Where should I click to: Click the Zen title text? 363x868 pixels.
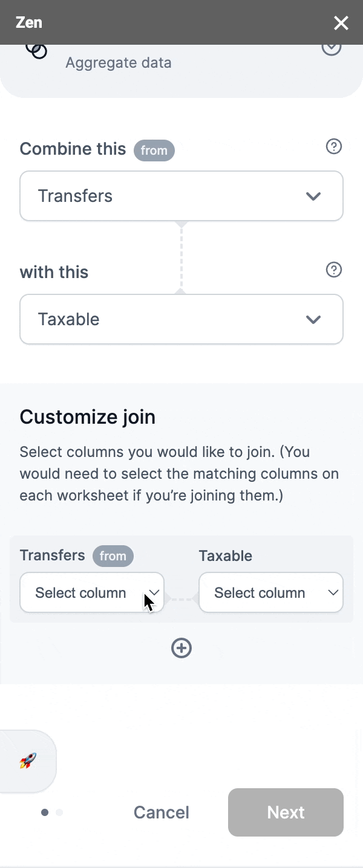(x=29, y=23)
